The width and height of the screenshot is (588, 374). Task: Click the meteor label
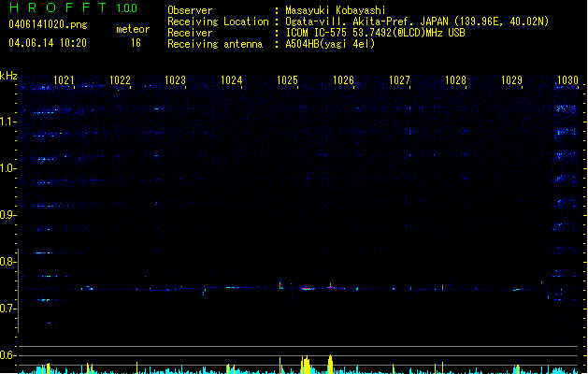[x=133, y=29]
